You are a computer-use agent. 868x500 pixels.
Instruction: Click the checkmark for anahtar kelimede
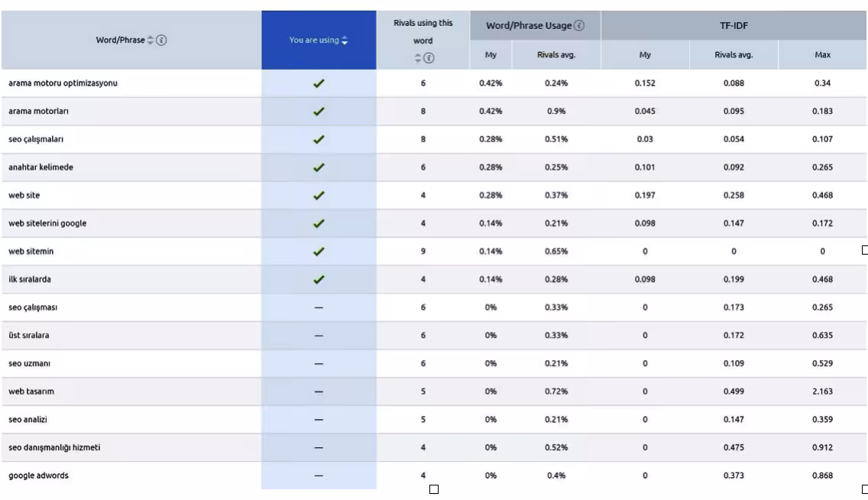319,167
